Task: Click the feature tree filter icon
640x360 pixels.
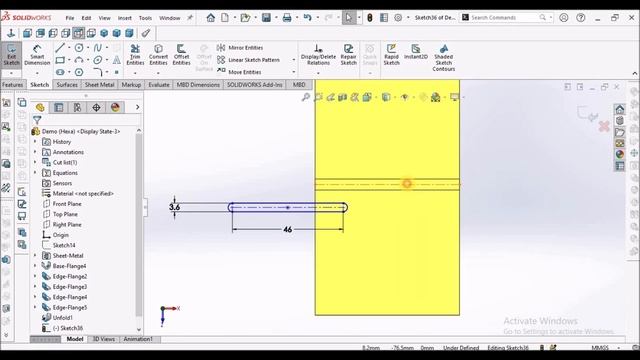Action: pyautogui.click(x=37, y=120)
